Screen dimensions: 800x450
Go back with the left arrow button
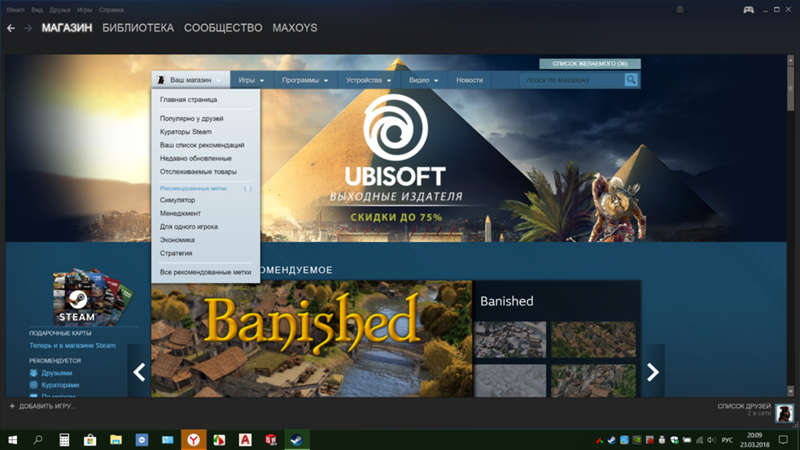(11, 28)
